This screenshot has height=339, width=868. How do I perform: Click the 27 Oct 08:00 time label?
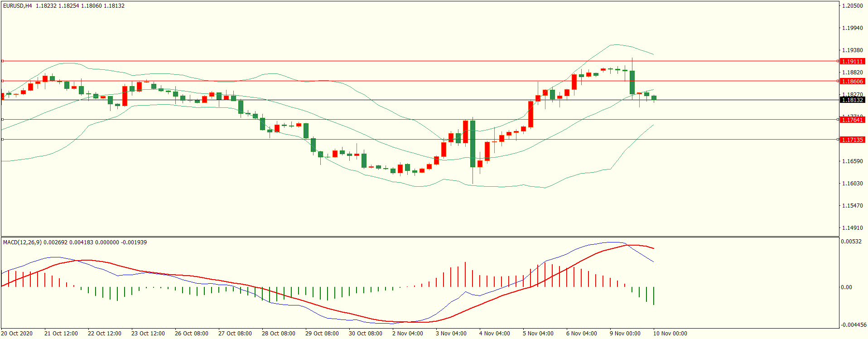coord(235,334)
